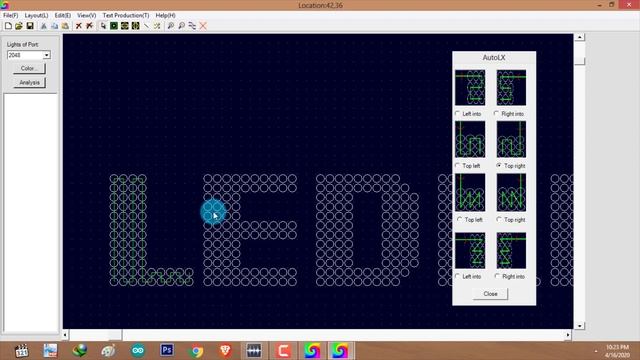Click the horizontal scrollbar right arrow

click(568, 335)
